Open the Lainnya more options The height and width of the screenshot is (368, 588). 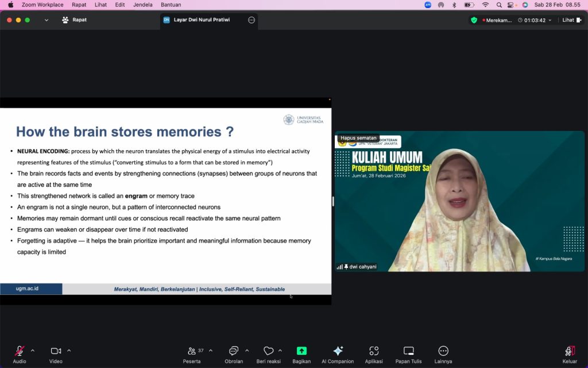coord(443,351)
